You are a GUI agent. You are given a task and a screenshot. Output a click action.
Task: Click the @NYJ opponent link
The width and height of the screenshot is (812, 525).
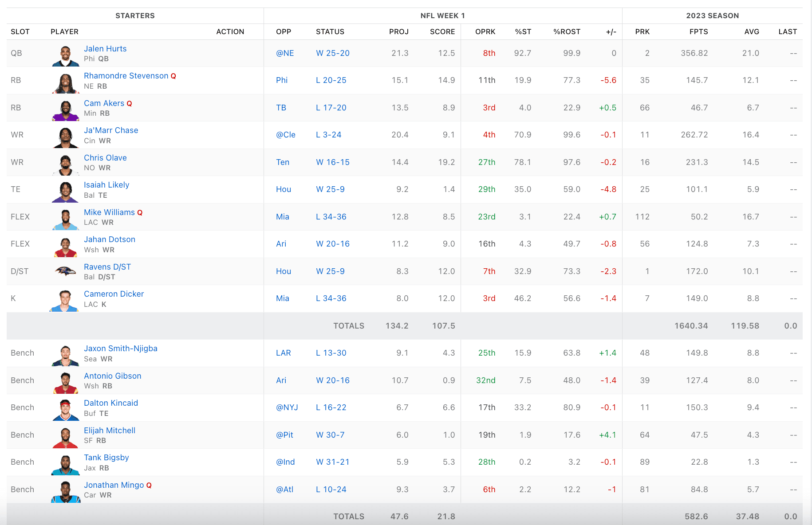pos(287,407)
